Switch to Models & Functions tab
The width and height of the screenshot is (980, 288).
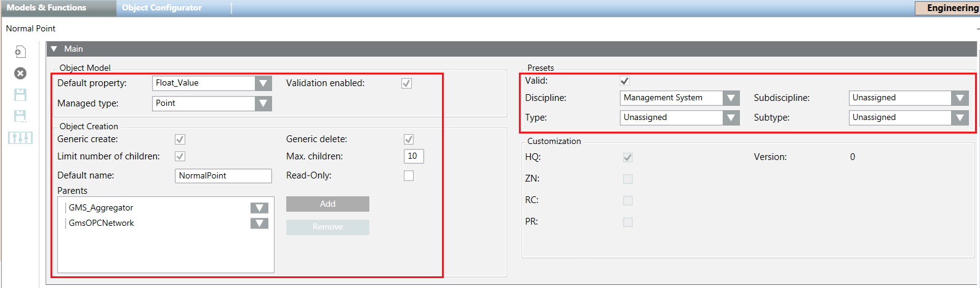click(47, 8)
